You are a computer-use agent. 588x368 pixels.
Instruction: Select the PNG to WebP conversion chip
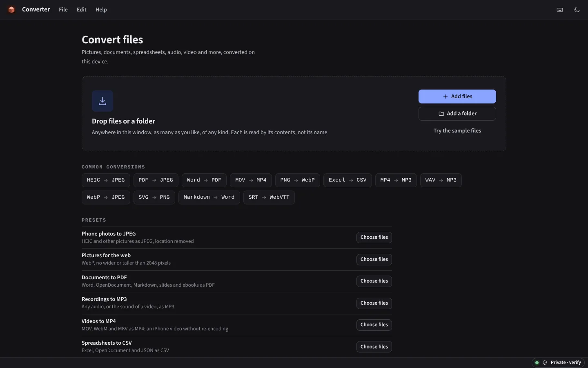298,180
